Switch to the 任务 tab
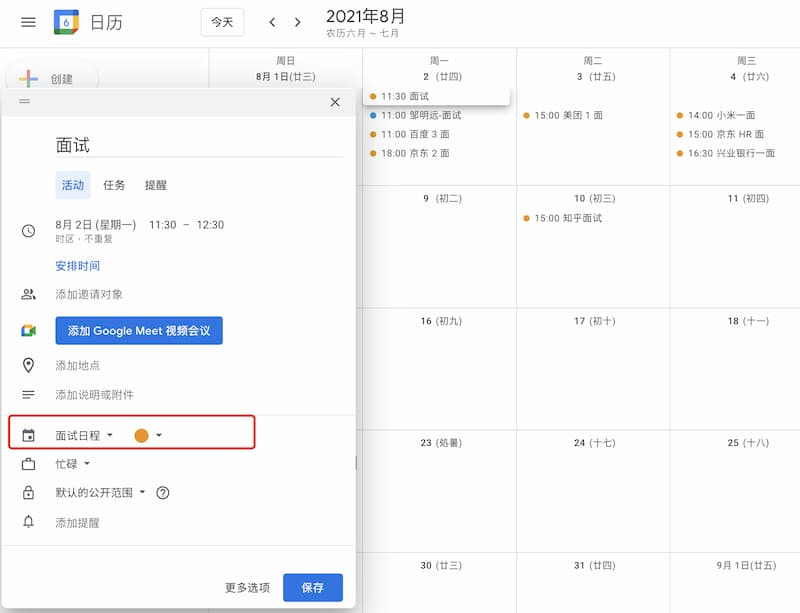Viewport: 800px width, 613px height. pos(114,185)
